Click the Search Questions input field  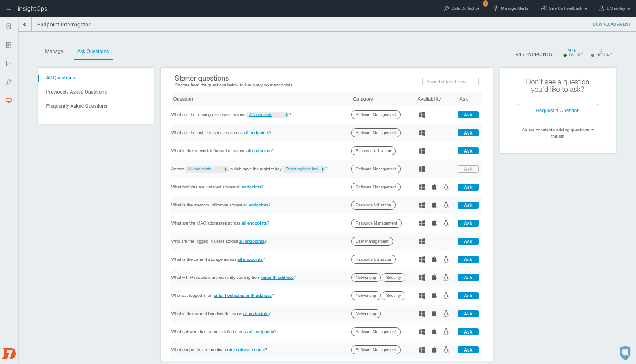[x=450, y=82]
